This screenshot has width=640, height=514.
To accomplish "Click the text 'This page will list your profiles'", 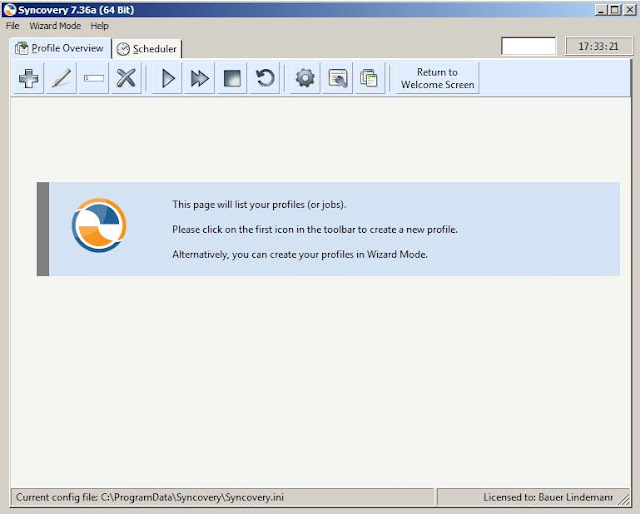I will pos(259,204).
